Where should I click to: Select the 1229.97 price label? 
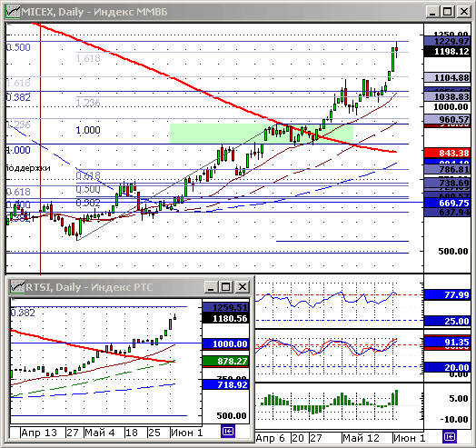click(447, 41)
